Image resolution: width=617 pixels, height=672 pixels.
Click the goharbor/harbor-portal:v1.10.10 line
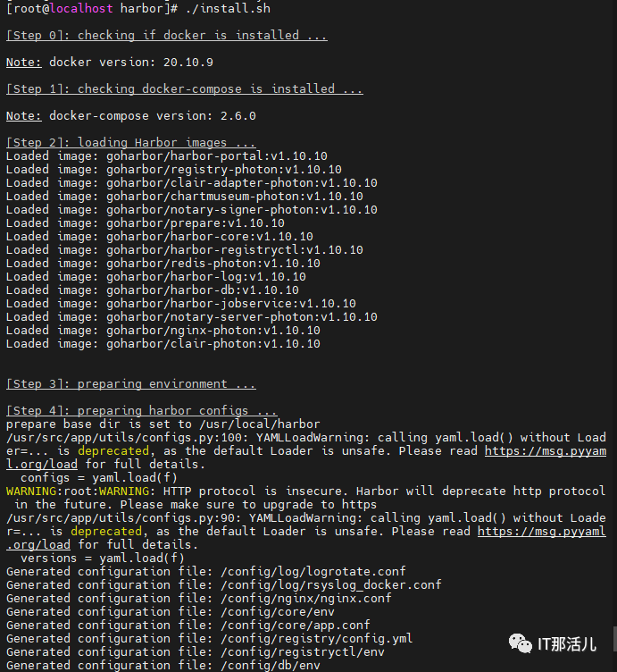tap(167, 156)
